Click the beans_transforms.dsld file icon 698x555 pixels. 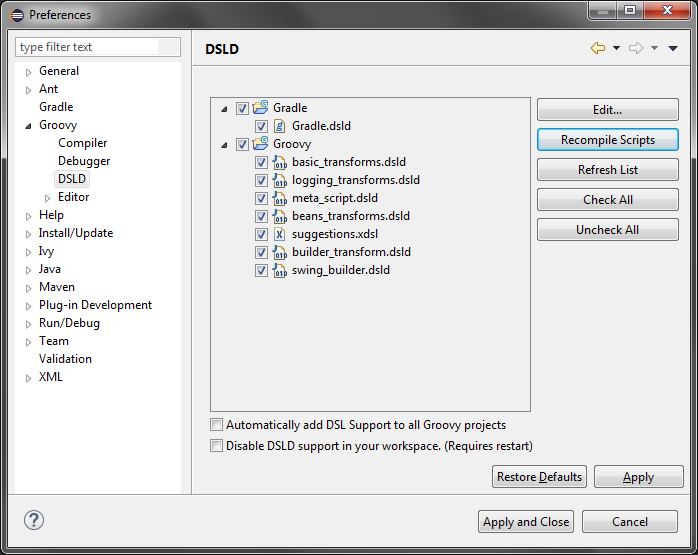pos(279,216)
